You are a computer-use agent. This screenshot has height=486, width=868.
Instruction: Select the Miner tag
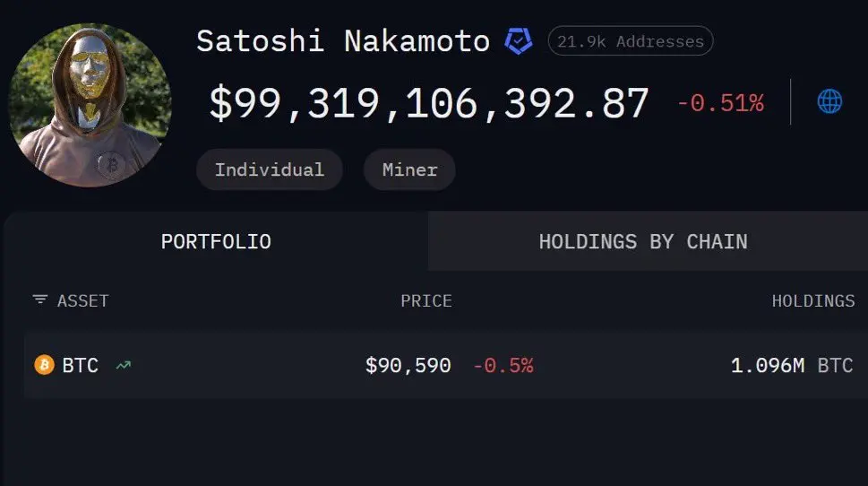pos(409,169)
